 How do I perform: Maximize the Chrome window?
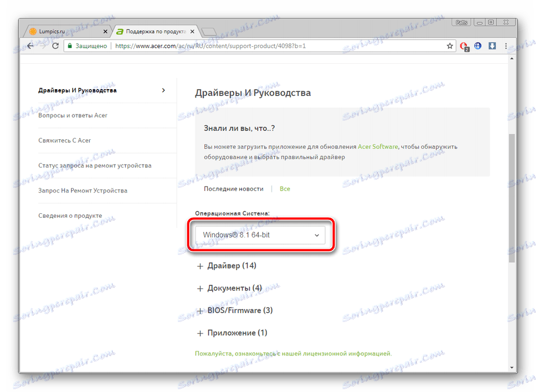[x=491, y=22]
